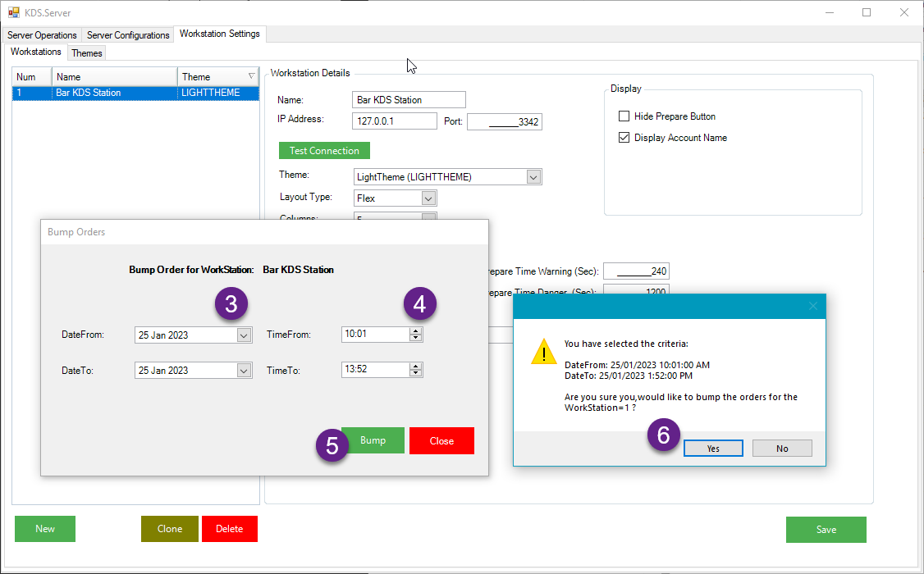Switch to the Server Configurations tab
The image size is (924, 574).
pos(128,35)
